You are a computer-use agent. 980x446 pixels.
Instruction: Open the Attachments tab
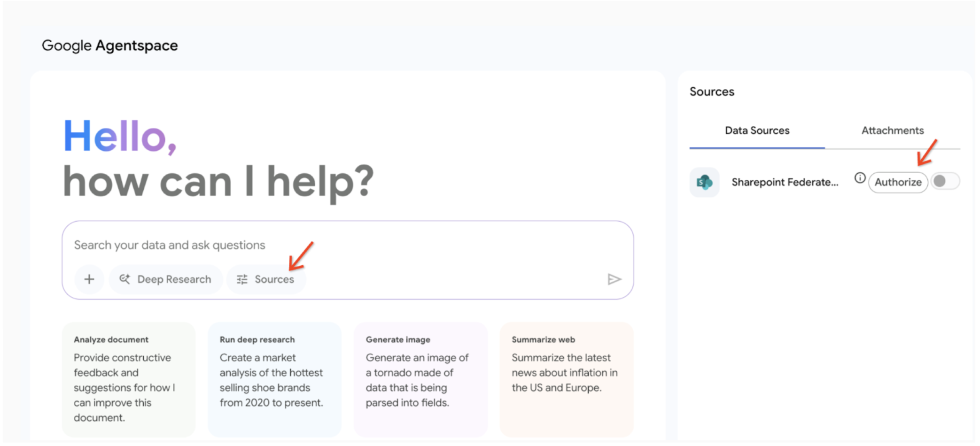[892, 131]
